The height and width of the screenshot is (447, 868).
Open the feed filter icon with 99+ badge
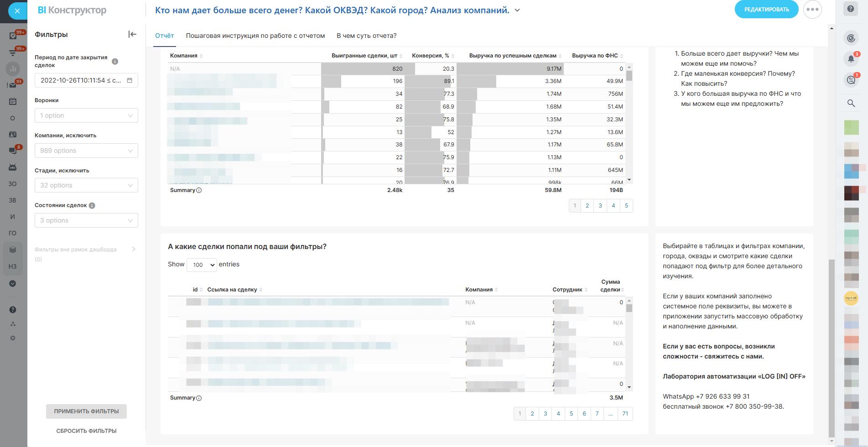pyautogui.click(x=13, y=52)
